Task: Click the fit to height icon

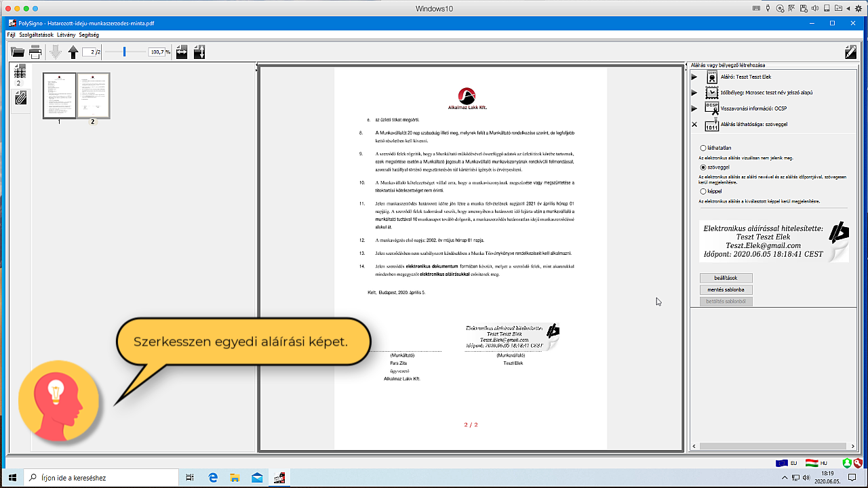Action: [x=199, y=52]
